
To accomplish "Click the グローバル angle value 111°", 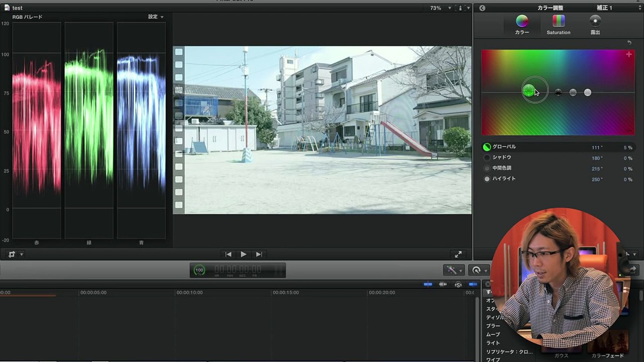I will (x=597, y=148).
